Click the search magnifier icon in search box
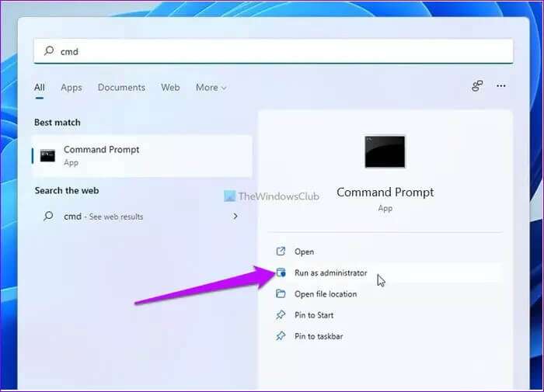This screenshot has width=544, height=392. coord(49,51)
